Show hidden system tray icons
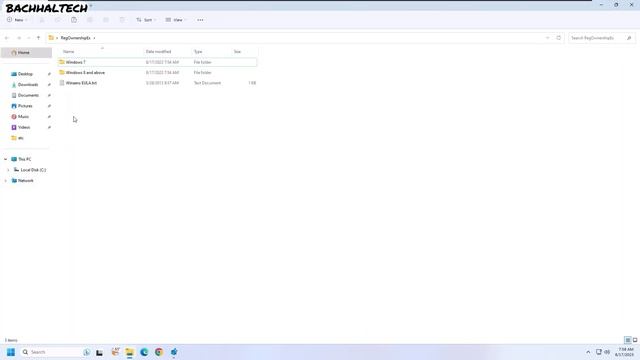Screen dimensions: 640x360 (588, 352)
